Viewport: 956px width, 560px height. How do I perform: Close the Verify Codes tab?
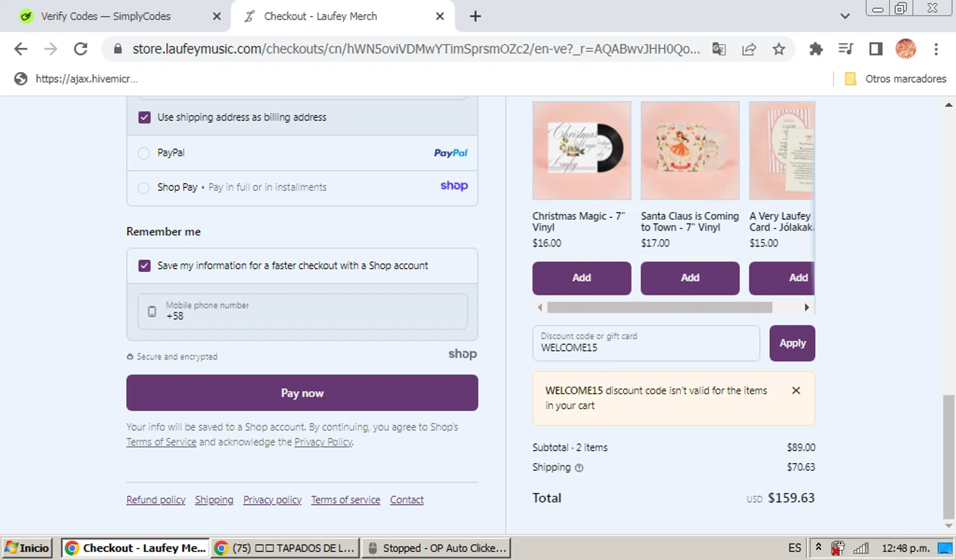pos(217,17)
